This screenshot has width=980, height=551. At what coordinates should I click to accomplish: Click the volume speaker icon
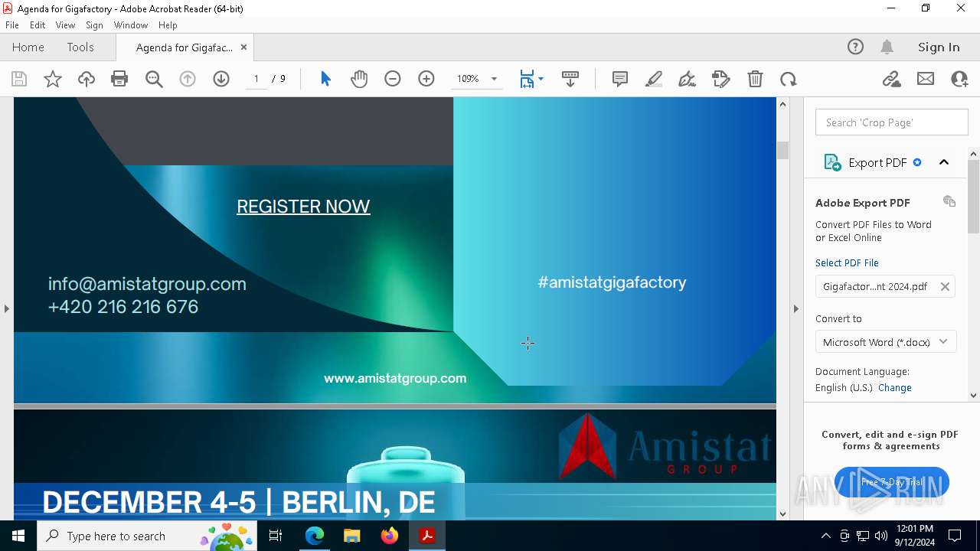point(881,536)
